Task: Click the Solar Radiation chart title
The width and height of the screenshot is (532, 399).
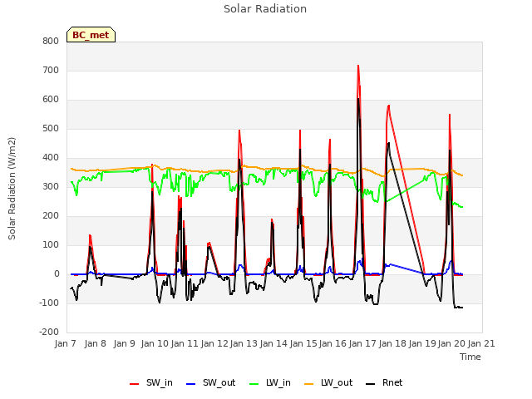Action: click(265, 9)
